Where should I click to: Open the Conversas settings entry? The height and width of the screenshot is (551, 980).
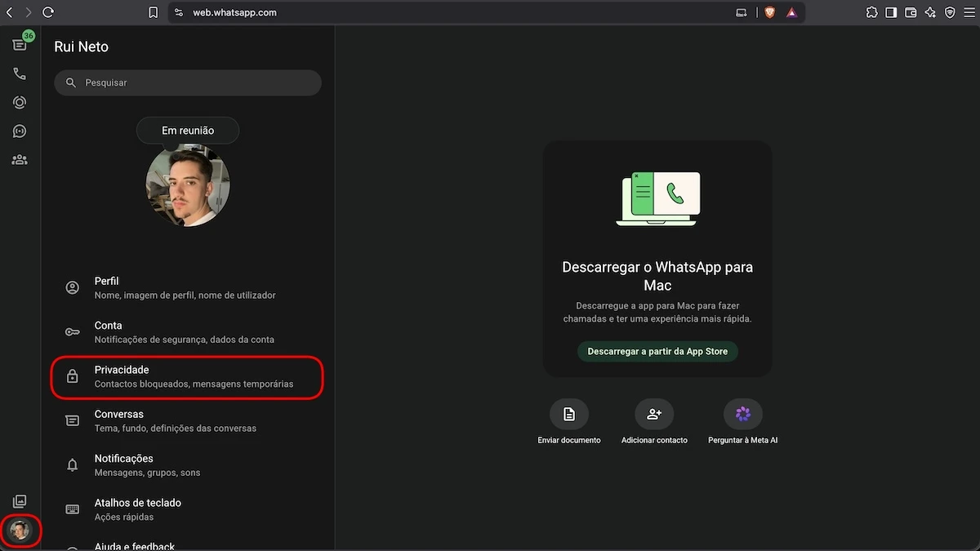click(x=188, y=421)
